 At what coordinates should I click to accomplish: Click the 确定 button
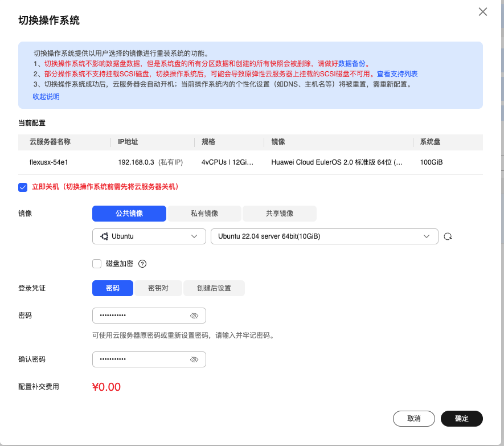coord(461,418)
